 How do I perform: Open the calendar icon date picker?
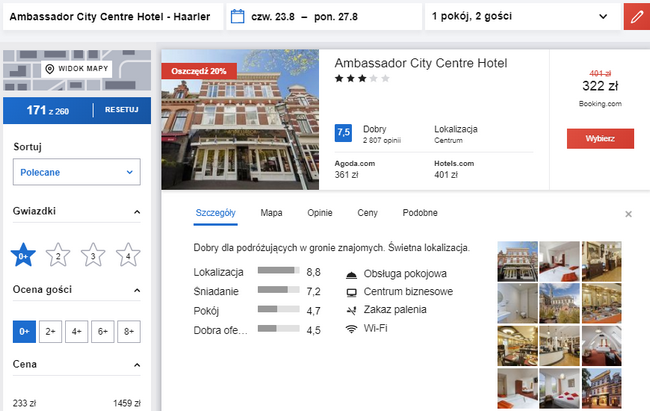point(238,17)
